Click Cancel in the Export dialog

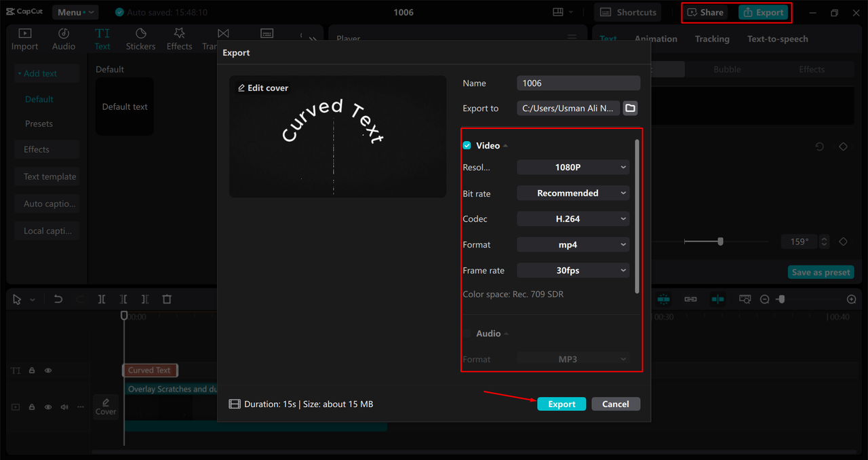[x=615, y=404]
